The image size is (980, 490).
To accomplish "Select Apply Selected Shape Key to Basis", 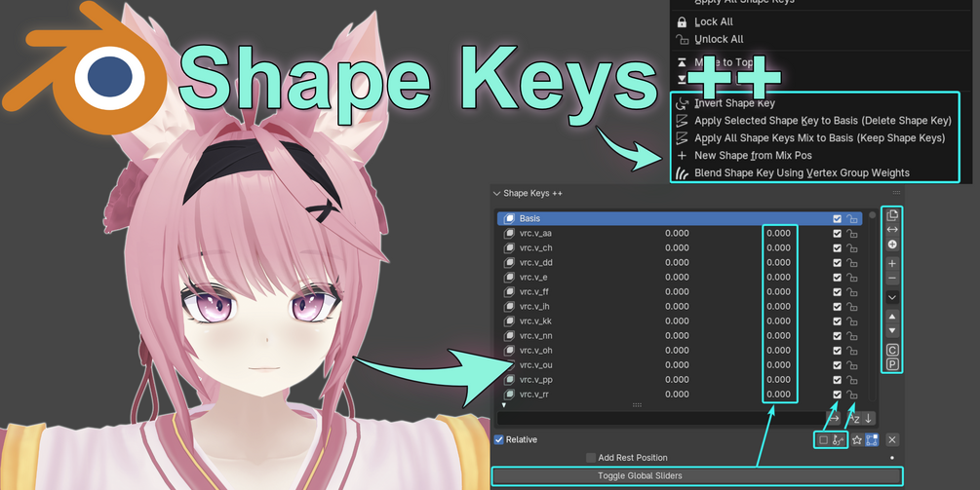I will point(822,121).
